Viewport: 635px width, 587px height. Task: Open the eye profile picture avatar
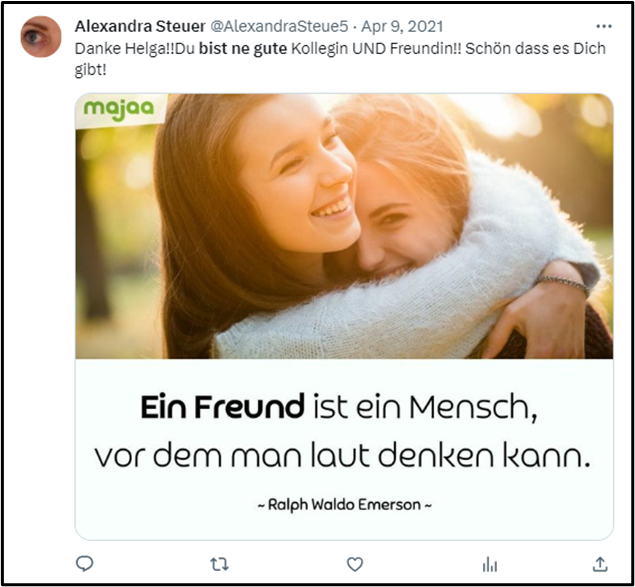(x=41, y=36)
